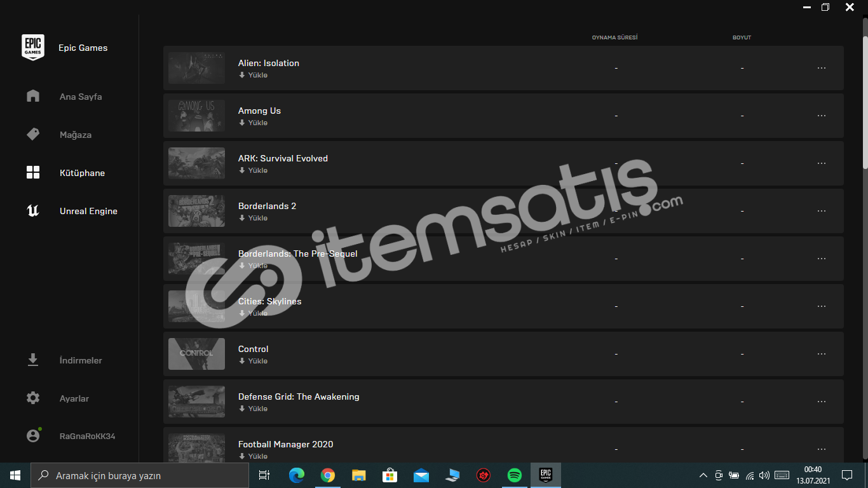Image resolution: width=868 pixels, height=488 pixels.
Task: Click Yükle under Control
Action: pos(253,361)
